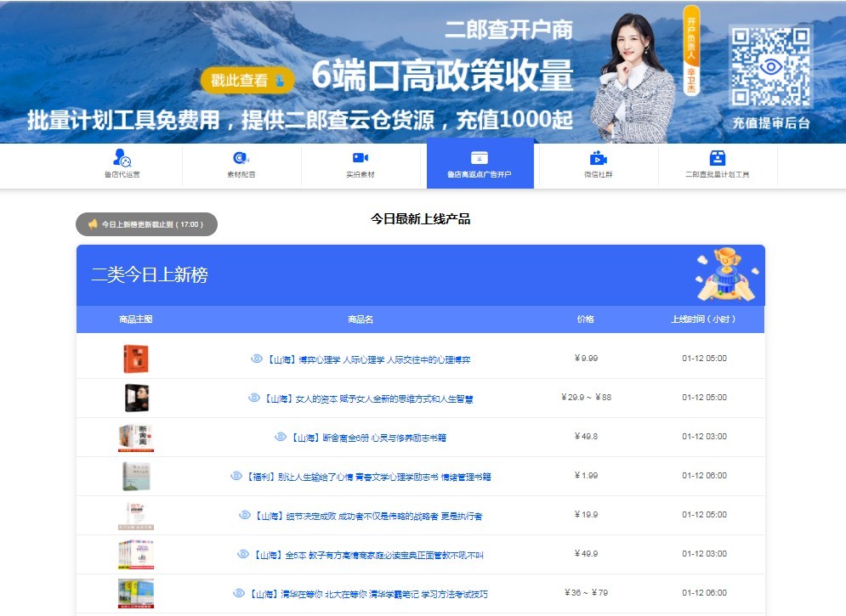846x616 pixels.
Task: Go to the 微信社群 tab
Action: (599, 164)
